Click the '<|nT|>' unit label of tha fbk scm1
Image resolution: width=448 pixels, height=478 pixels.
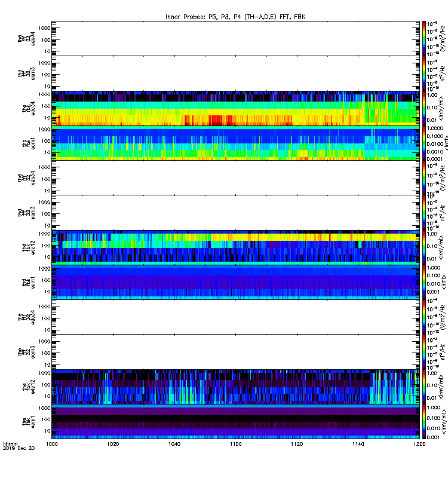446,143
